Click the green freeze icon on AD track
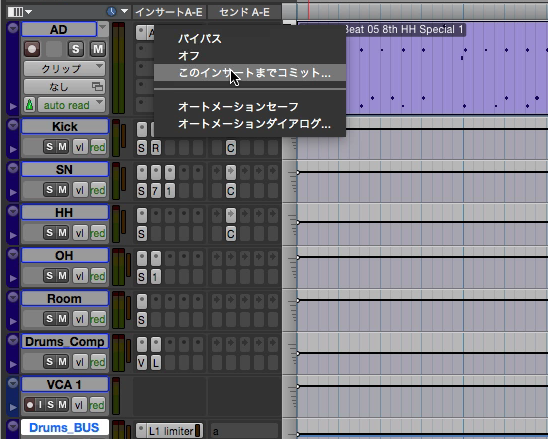The image size is (548, 439). (x=30, y=105)
